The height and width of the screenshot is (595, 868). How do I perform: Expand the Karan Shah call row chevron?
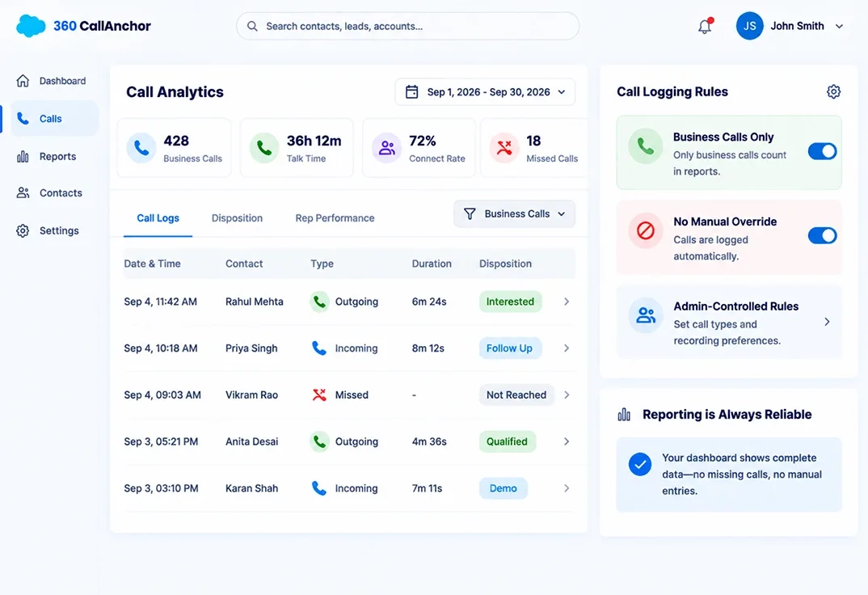tap(567, 488)
